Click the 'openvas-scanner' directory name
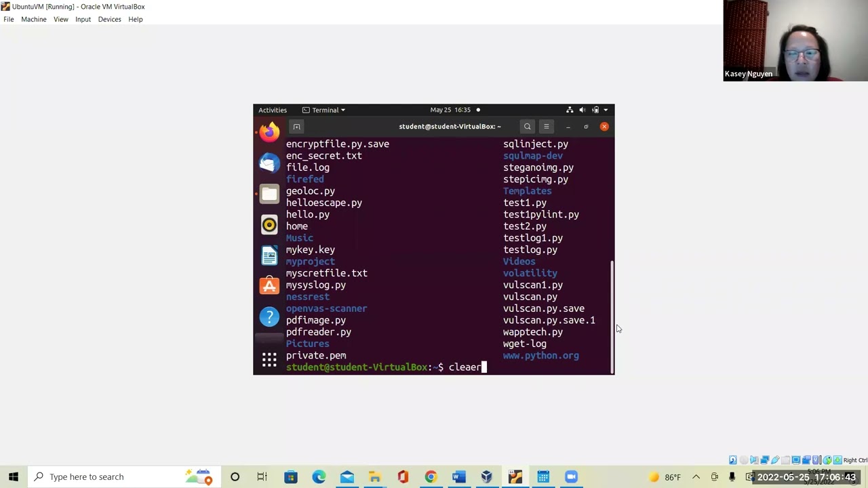The image size is (868, 488). (x=327, y=308)
